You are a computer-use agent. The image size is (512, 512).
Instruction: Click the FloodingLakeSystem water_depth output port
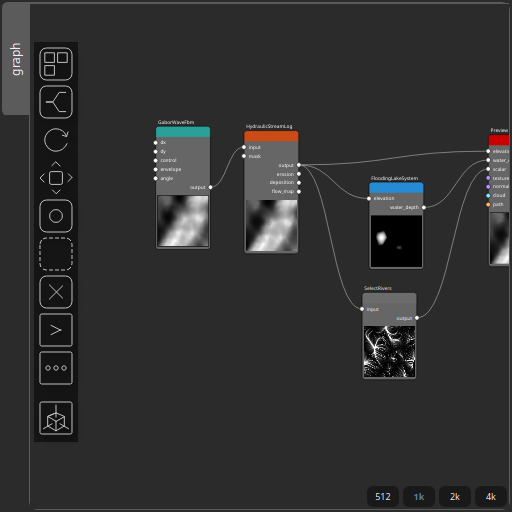(424, 207)
